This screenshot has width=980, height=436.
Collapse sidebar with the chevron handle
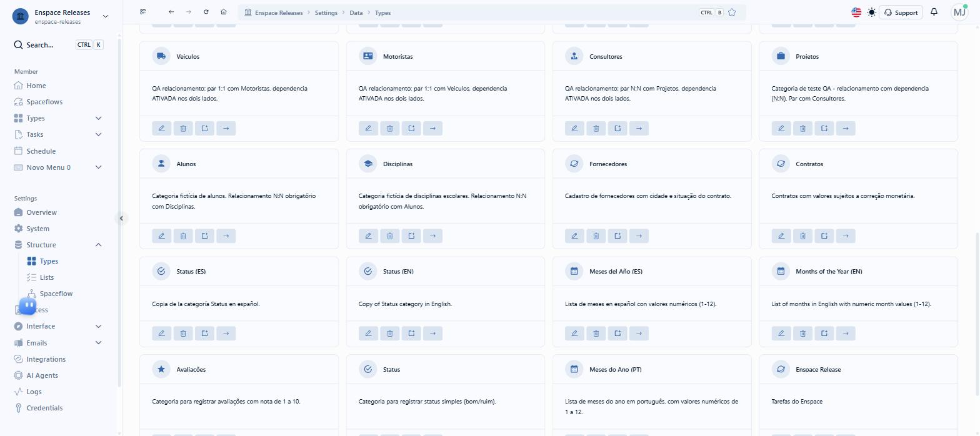pyautogui.click(x=122, y=218)
